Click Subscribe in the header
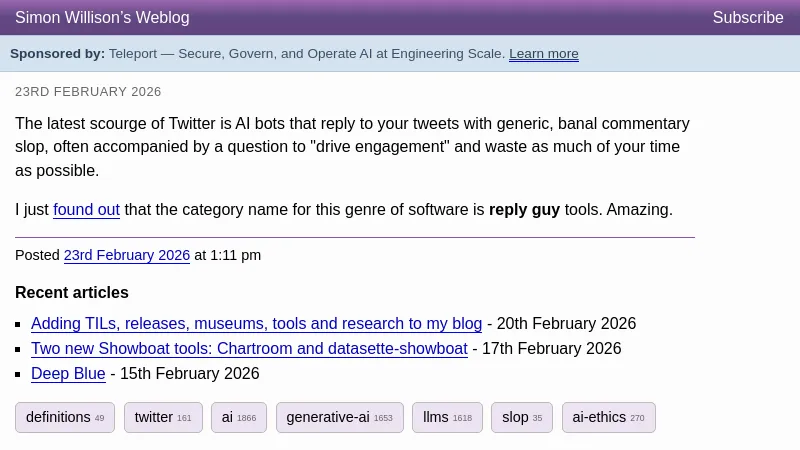Image resolution: width=800 pixels, height=450 pixels. (x=748, y=18)
